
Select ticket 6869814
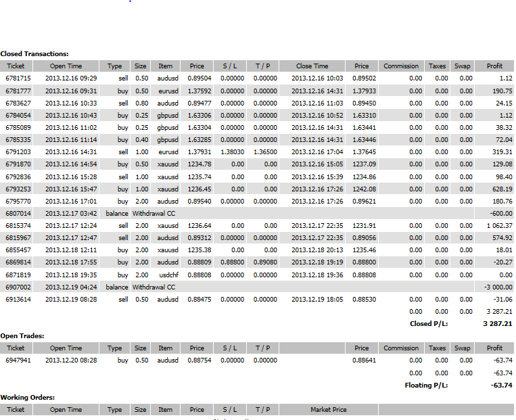click(x=18, y=262)
